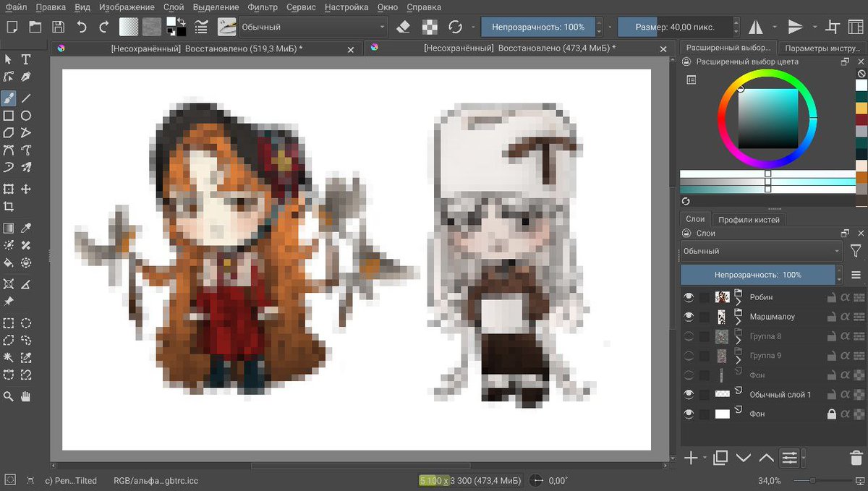Image resolution: width=868 pixels, height=491 pixels.
Task: Open the pattern fill preset chooser
Action: tap(152, 27)
